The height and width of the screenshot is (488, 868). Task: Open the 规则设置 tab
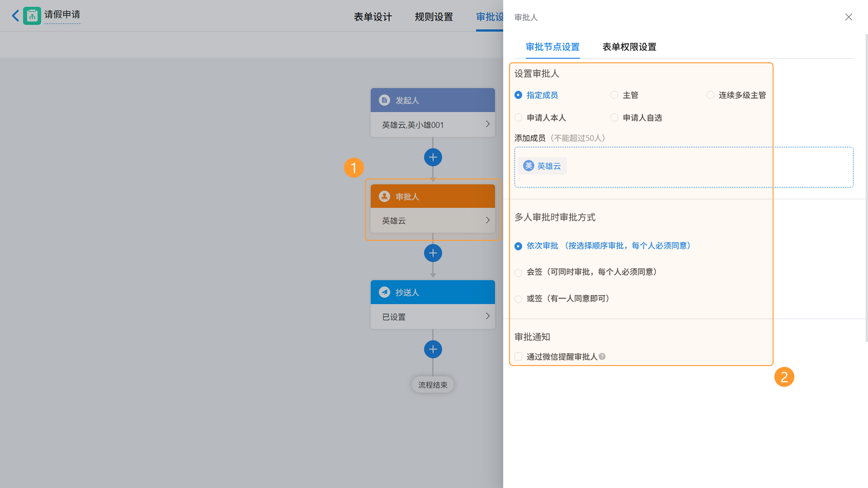[x=434, y=17]
